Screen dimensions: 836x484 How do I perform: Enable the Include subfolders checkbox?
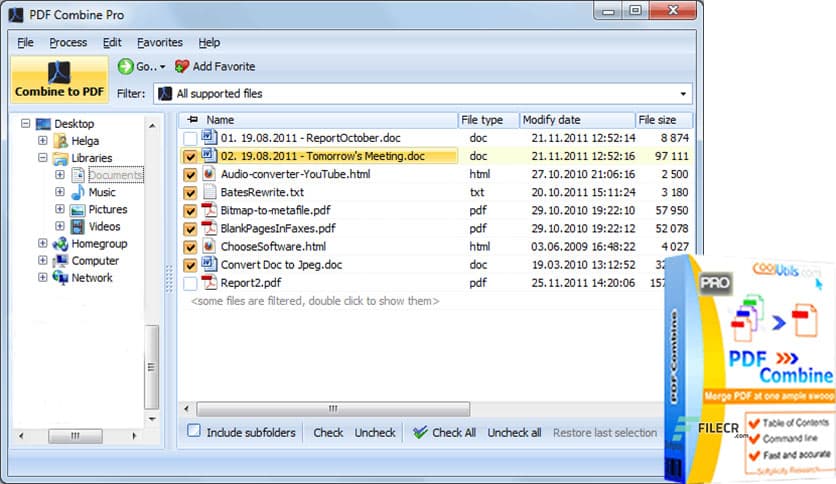[x=194, y=431]
